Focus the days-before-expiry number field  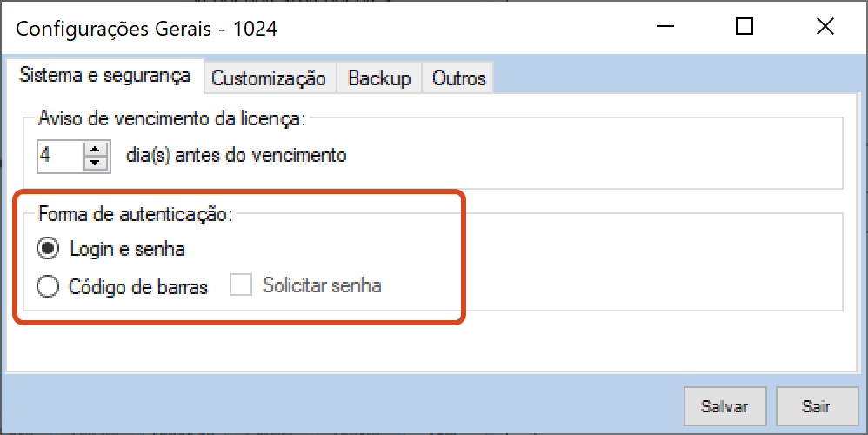[x=59, y=156]
